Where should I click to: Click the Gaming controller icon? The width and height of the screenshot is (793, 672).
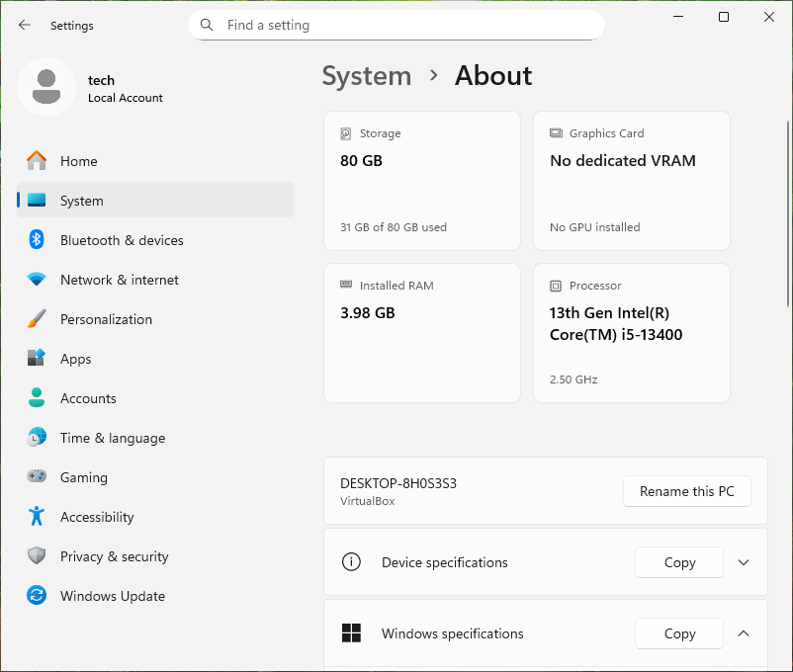click(37, 476)
